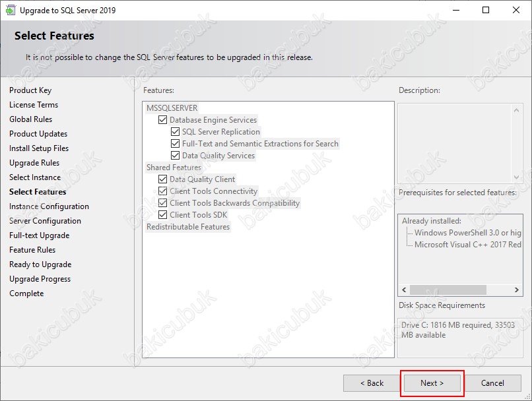
Task: Toggle Client Tools SDK checkbox
Action: (162, 214)
